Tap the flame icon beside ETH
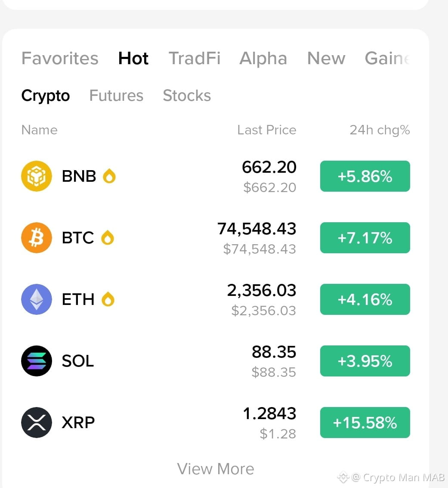 108,299
